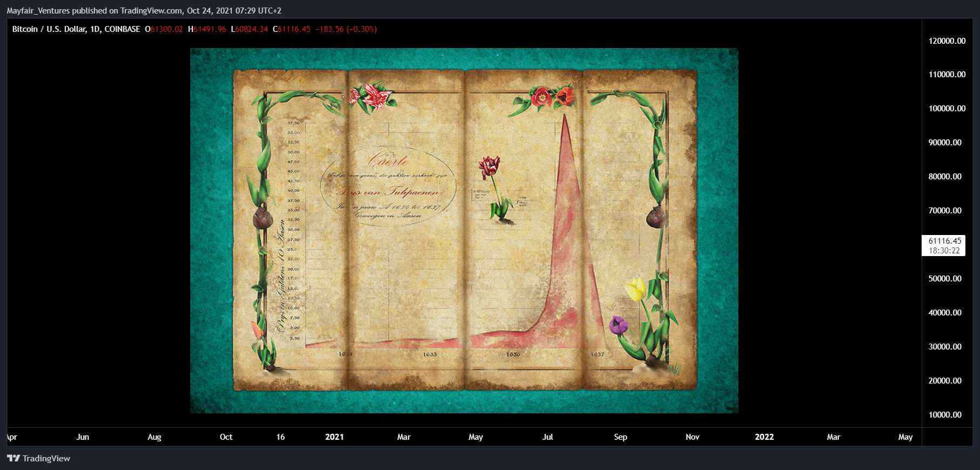Screen dimensions: 980x470
Task: Click the Oct label on time axis
Action: tap(226, 437)
